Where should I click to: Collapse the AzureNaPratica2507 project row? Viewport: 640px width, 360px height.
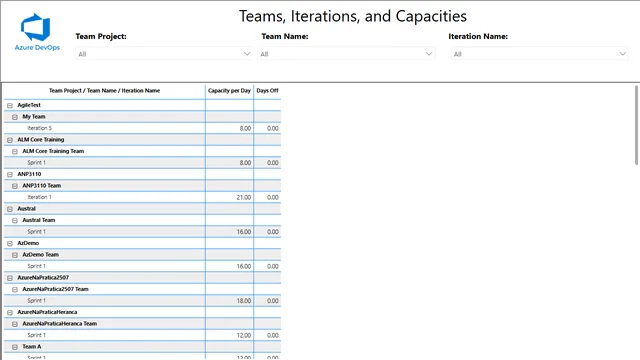pos(10,278)
